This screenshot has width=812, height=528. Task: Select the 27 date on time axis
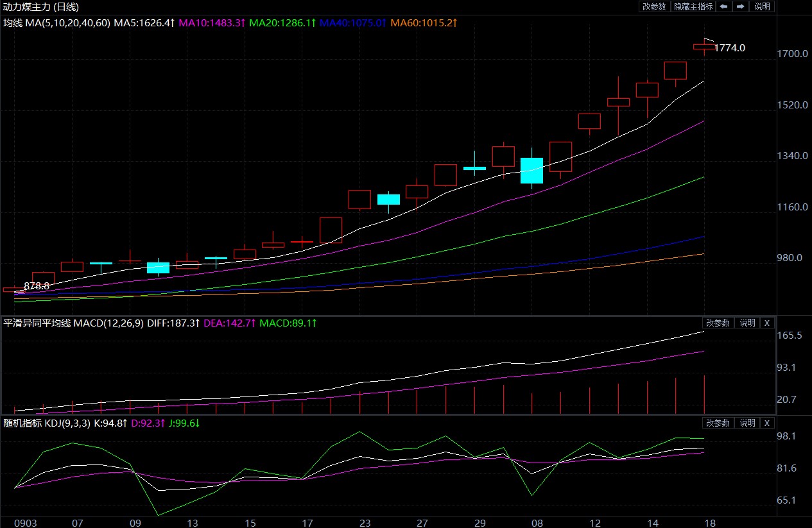(422, 523)
